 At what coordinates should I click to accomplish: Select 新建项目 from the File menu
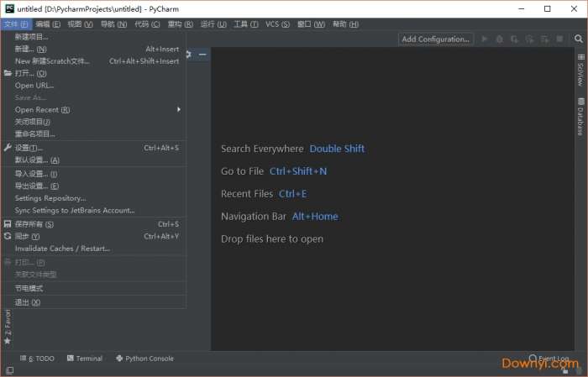point(32,37)
